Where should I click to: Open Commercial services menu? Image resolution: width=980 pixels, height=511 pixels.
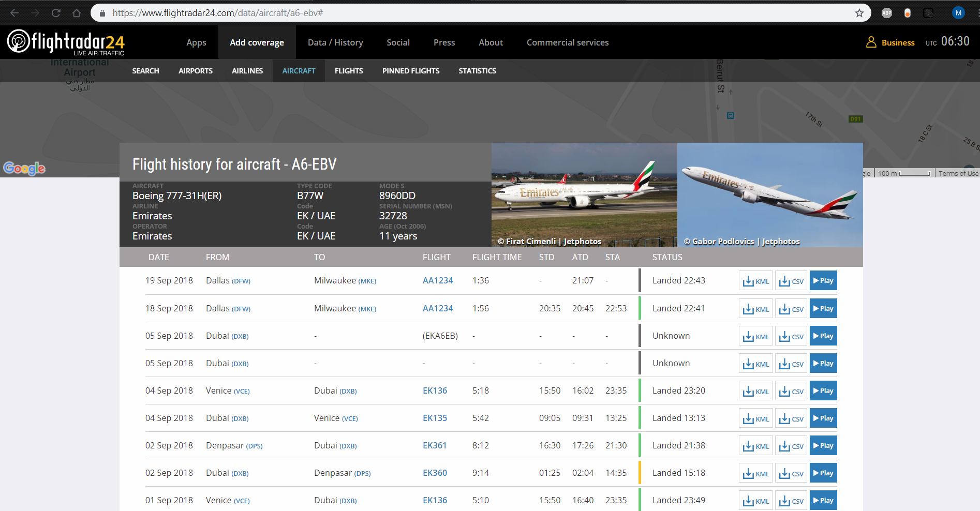(568, 42)
